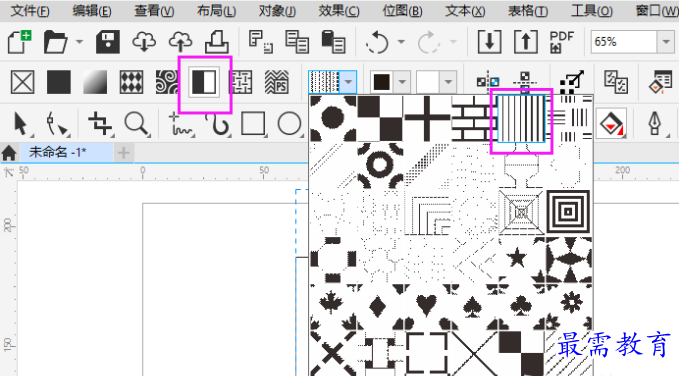Add a new document tab with plus
The width and height of the screenshot is (679, 376).
tap(123, 152)
